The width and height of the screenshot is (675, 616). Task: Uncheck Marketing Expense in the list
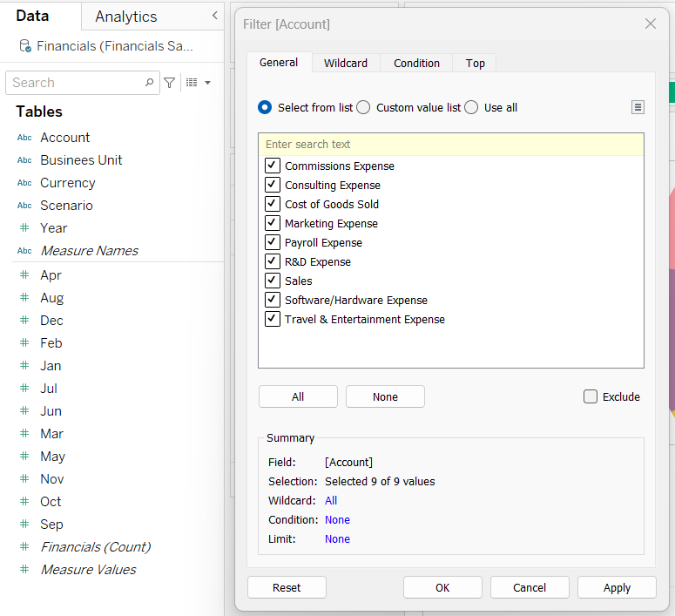pyautogui.click(x=273, y=223)
